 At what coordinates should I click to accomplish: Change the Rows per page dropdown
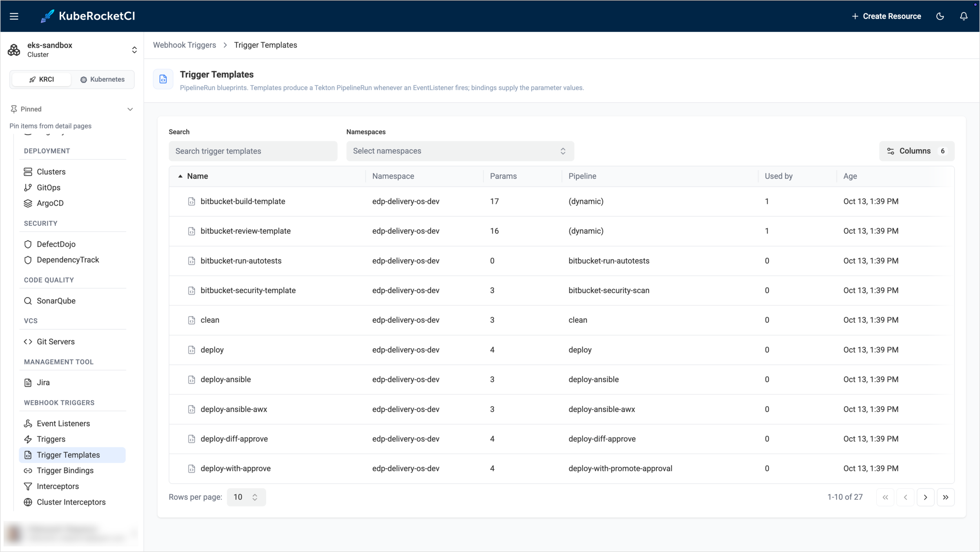pos(246,497)
